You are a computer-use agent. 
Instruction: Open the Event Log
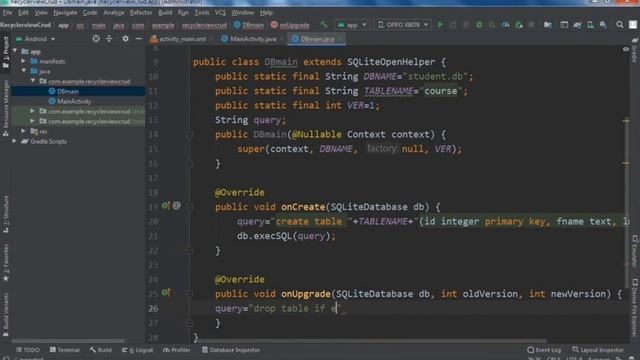click(x=544, y=350)
